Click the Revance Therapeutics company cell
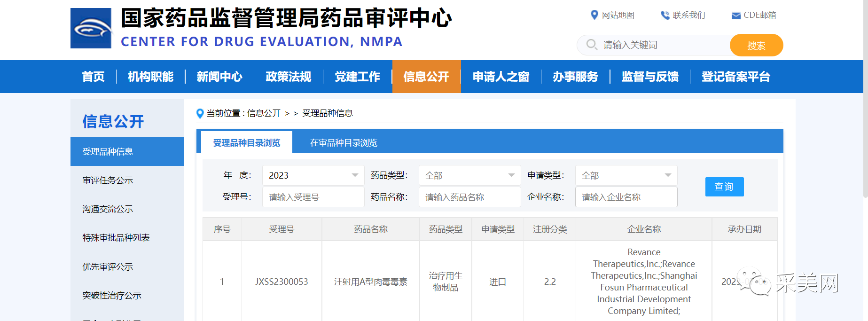This screenshot has height=321, width=868. 644,282
